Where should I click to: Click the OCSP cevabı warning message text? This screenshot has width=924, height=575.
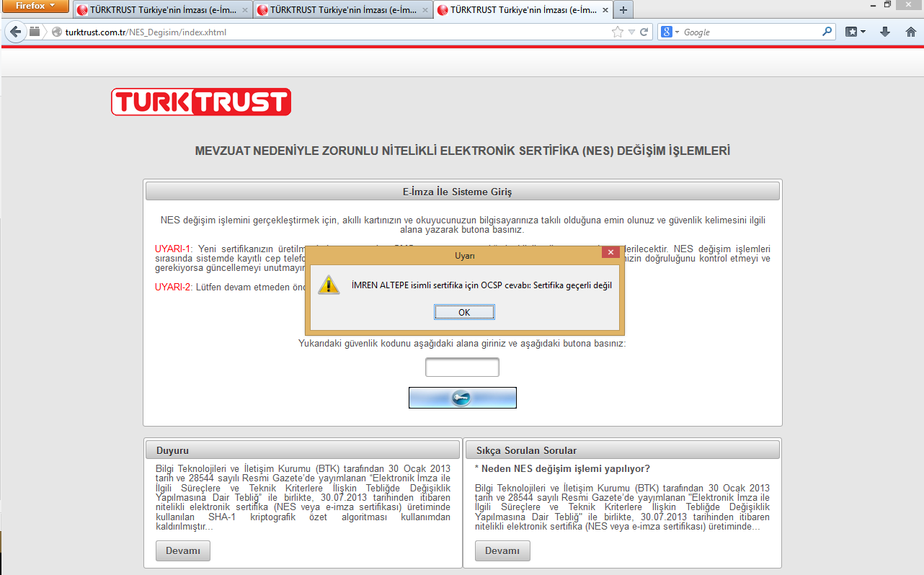click(x=481, y=285)
